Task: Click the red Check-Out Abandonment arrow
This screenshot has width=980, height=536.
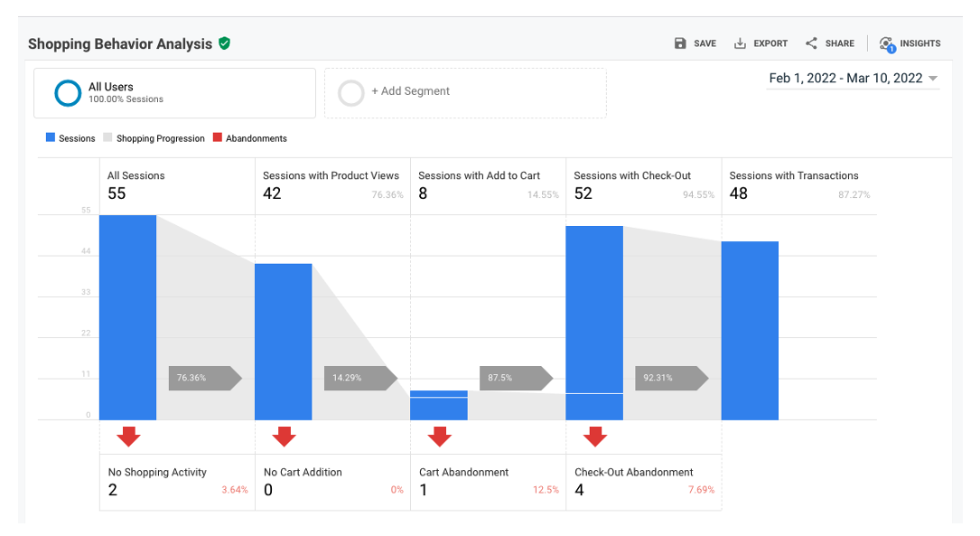Action: [x=595, y=437]
